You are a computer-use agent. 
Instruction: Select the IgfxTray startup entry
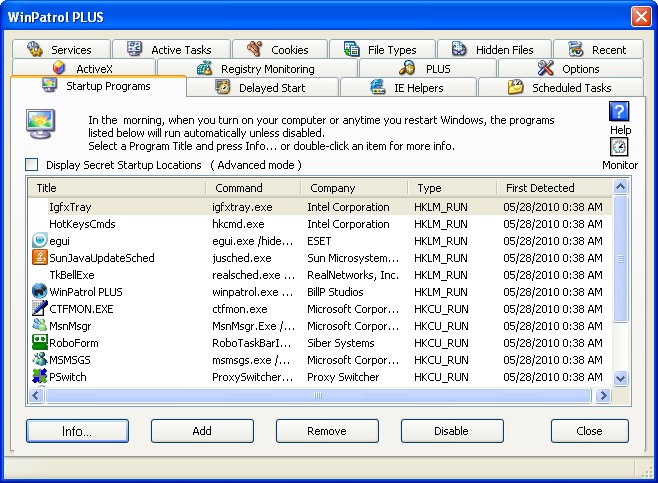pyautogui.click(x=320, y=207)
